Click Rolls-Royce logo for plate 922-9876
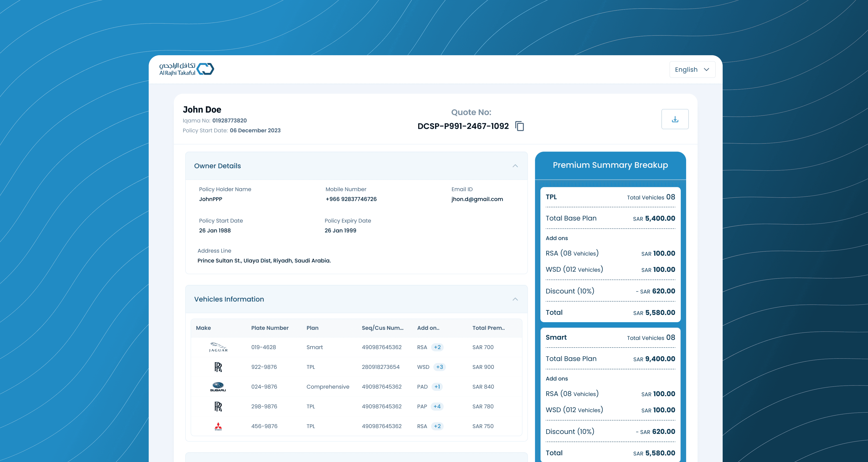868x462 pixels. [x=218, y=367]
